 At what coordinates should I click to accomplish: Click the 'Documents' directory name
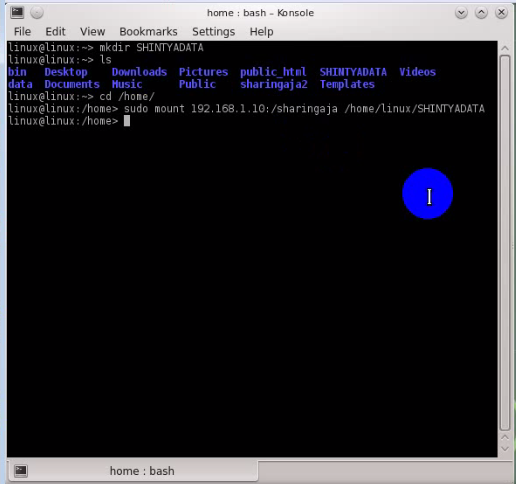tap(72, 84)
